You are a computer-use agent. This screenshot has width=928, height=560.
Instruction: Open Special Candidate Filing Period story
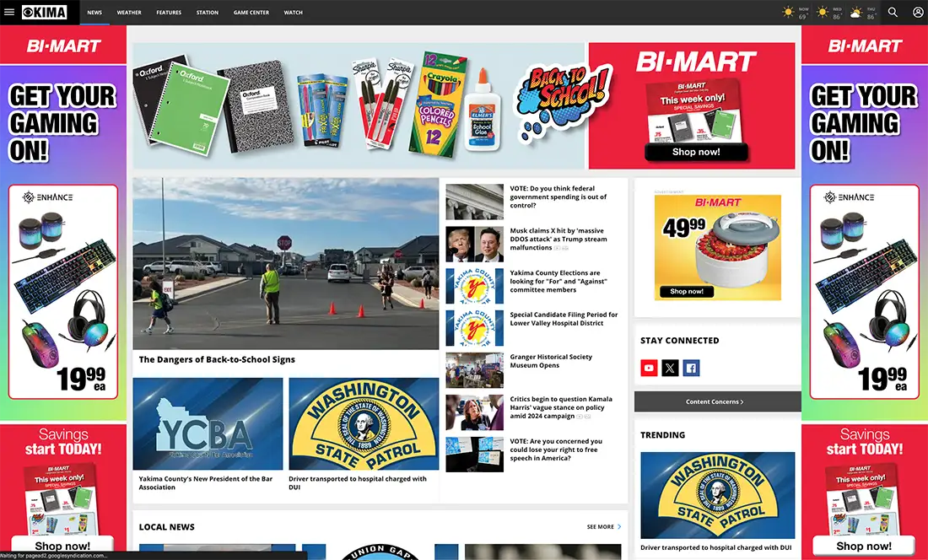564,319
